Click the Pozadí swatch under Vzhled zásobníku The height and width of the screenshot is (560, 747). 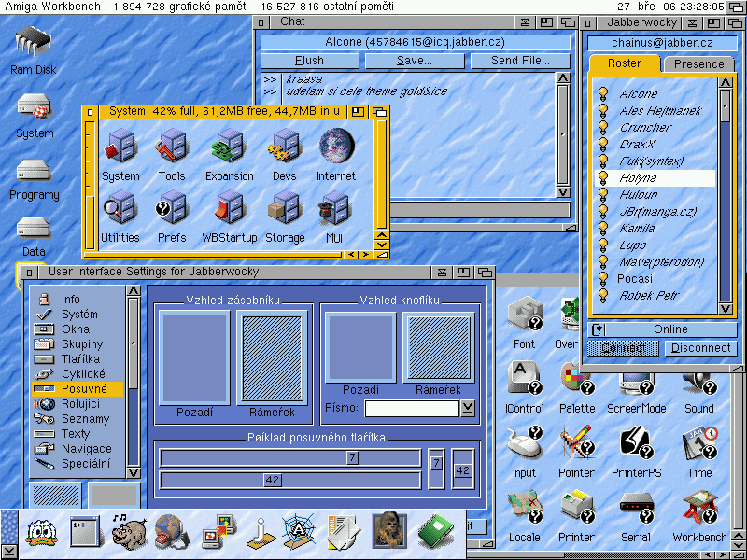(x=194, y=357)
